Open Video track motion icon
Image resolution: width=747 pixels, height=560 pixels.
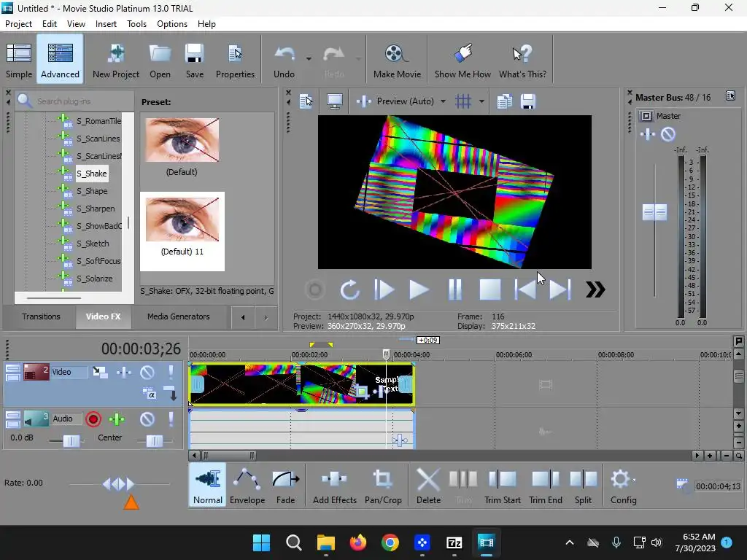[x=100, y=372]
